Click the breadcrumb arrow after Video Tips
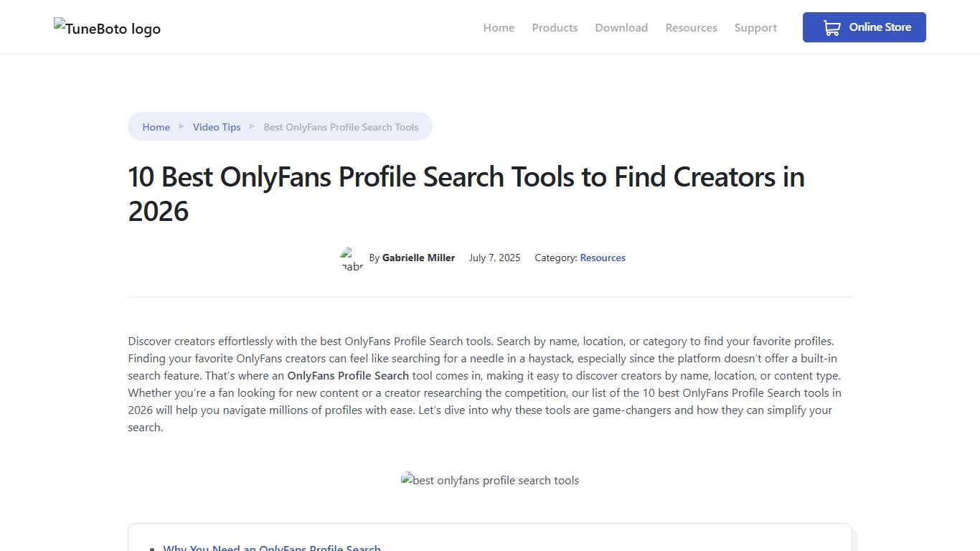This screenshot has width=980, height=551. click(252, 126)
